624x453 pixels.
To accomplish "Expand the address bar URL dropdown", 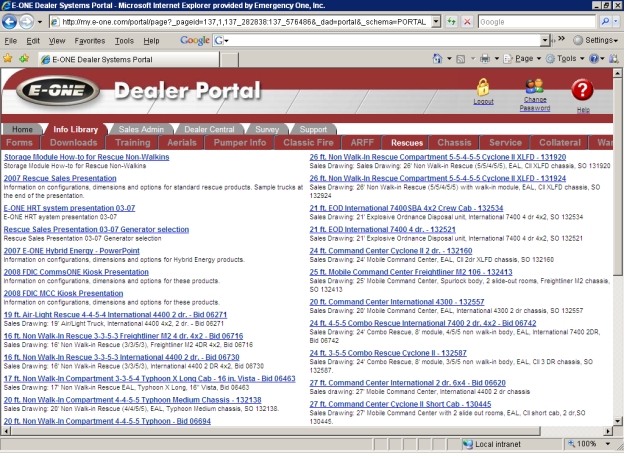I will point(436,21).
